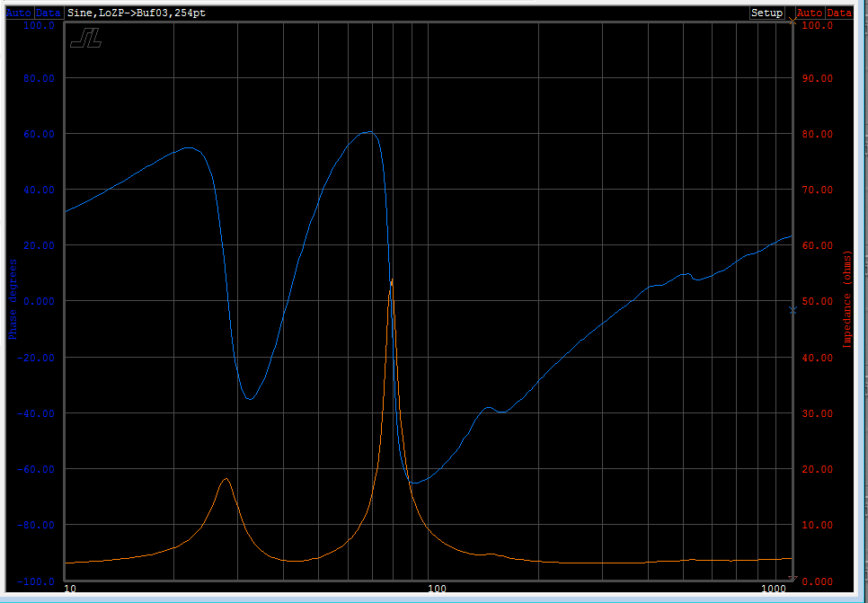Click the 10 frequency axis label
Viewport: 868px width, 603px height.
pyautogui.click(x=70, y=588)
